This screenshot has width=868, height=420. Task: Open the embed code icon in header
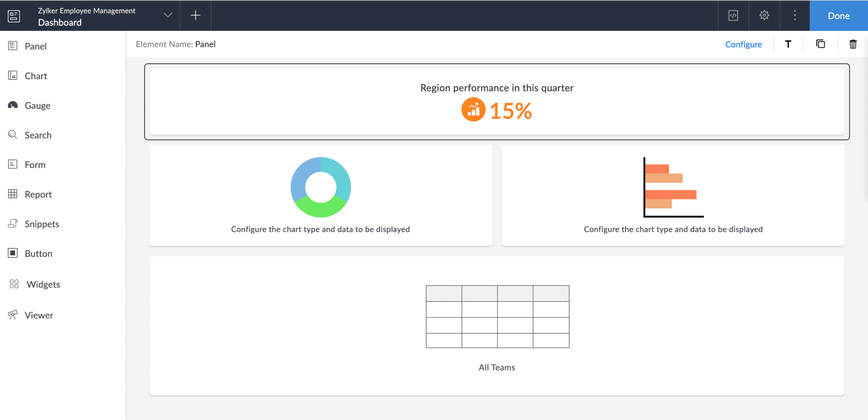tap(733, 16)
